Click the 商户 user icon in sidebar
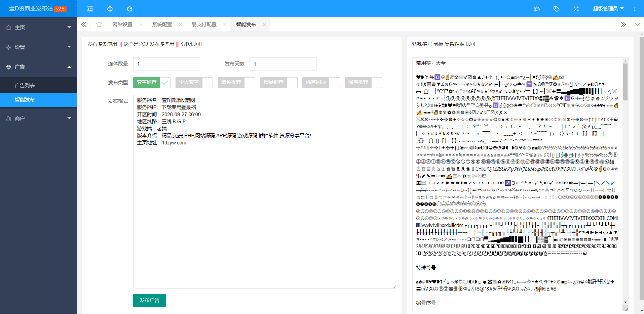Screen dimensions: 644x314 (x=9, y=119)
